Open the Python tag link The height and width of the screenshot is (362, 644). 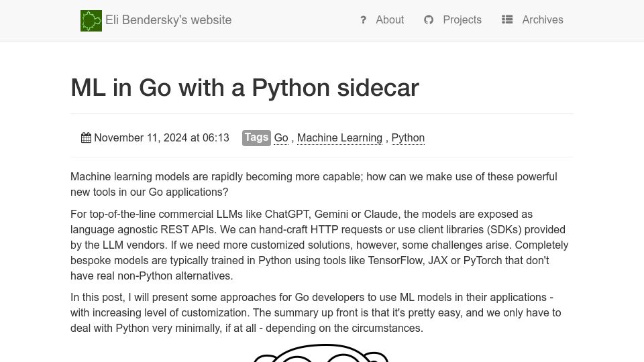coord(408,138)
